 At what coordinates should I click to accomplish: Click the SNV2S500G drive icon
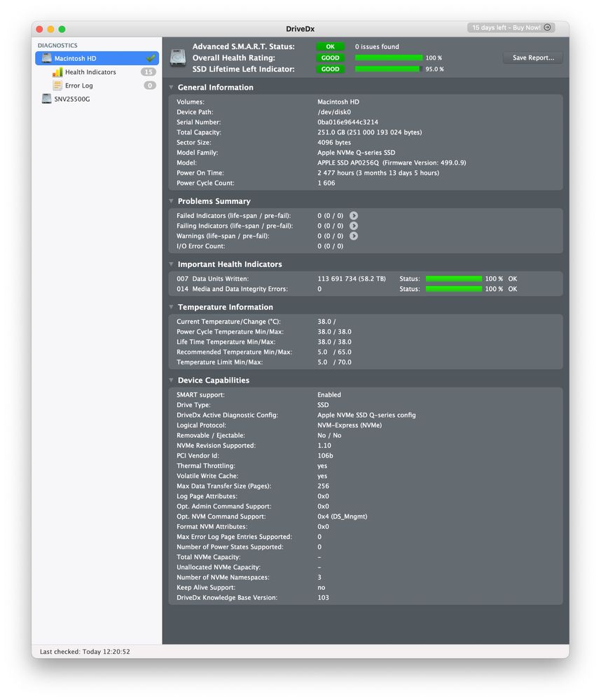46,99
